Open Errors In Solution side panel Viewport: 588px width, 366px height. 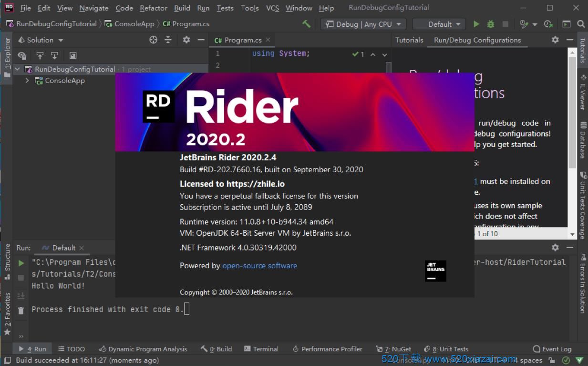pyautogui.click(x=583, y=283)
